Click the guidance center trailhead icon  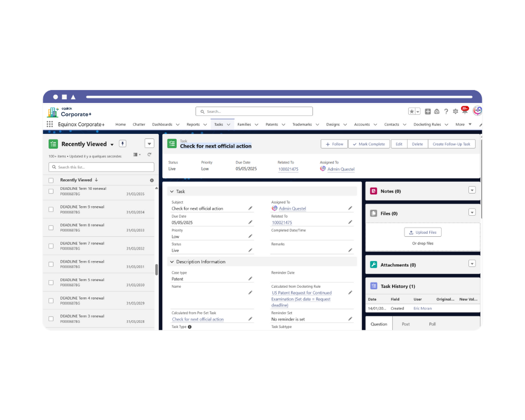[x=437, y=111]
